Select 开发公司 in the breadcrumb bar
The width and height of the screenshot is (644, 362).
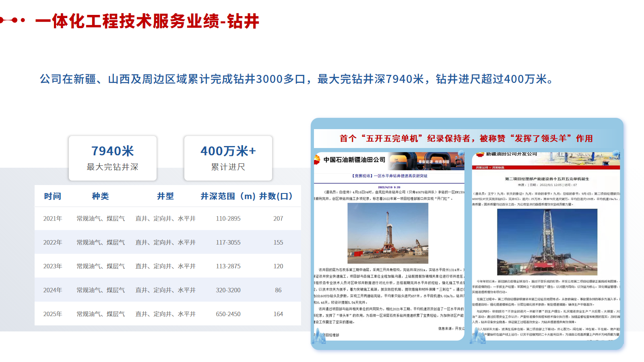coord(482,167)
